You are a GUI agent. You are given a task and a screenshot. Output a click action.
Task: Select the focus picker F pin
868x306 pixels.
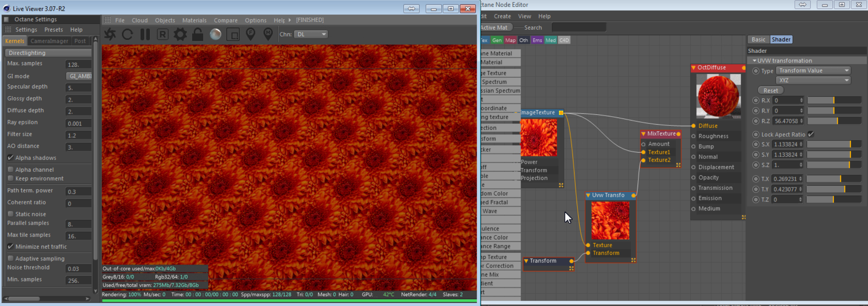(x=251, y=34)
